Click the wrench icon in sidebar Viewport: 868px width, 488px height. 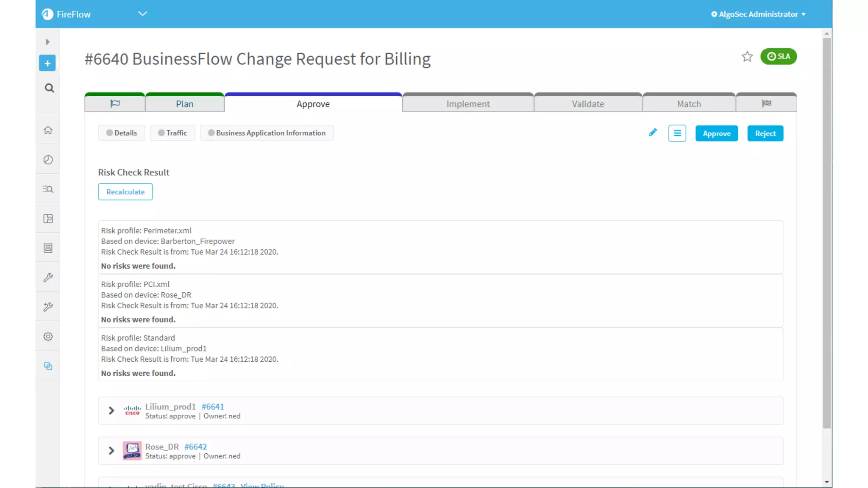[48, 277]
